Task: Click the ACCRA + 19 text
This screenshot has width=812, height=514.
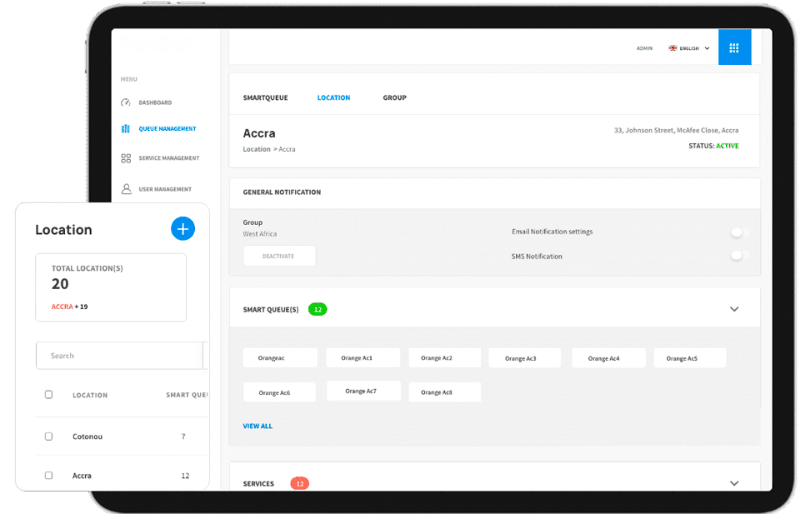Action: [x=69, y=306]
